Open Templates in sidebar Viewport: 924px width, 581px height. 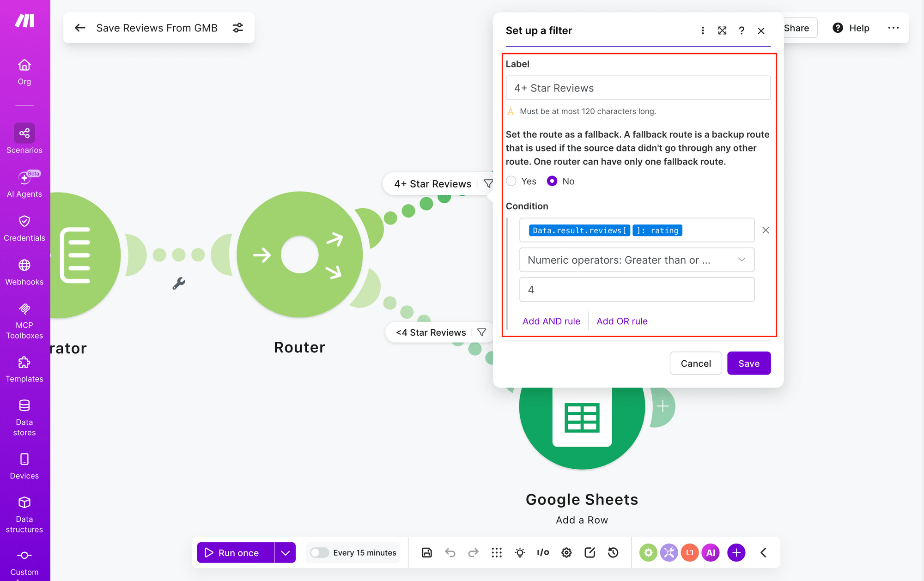24,369
